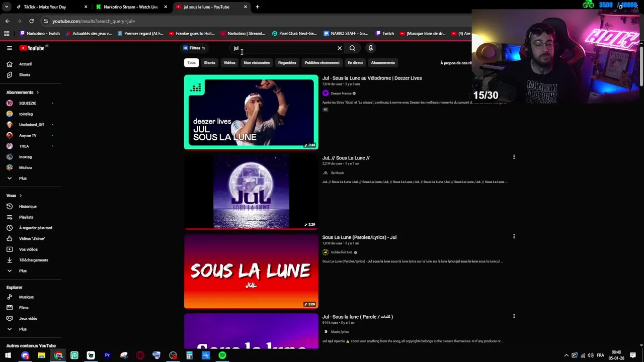Open Premiere Pro from the taskbar
Image resolution: width=644 pixels, height=362 pixels.
click(x=107, y=355)
